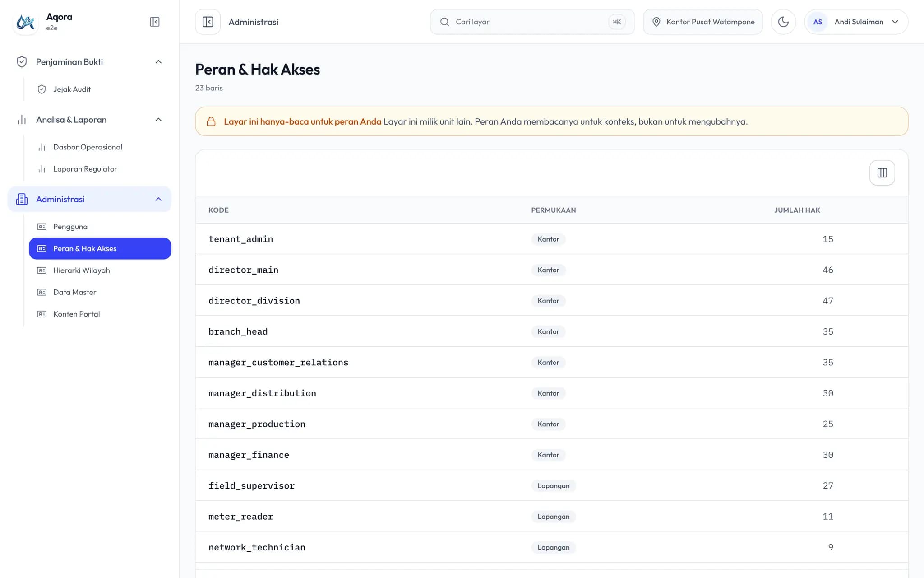This screenshot has width=924, height=578.
Task: Click the Aqora logo icon
Action: [x=25, y=22]
